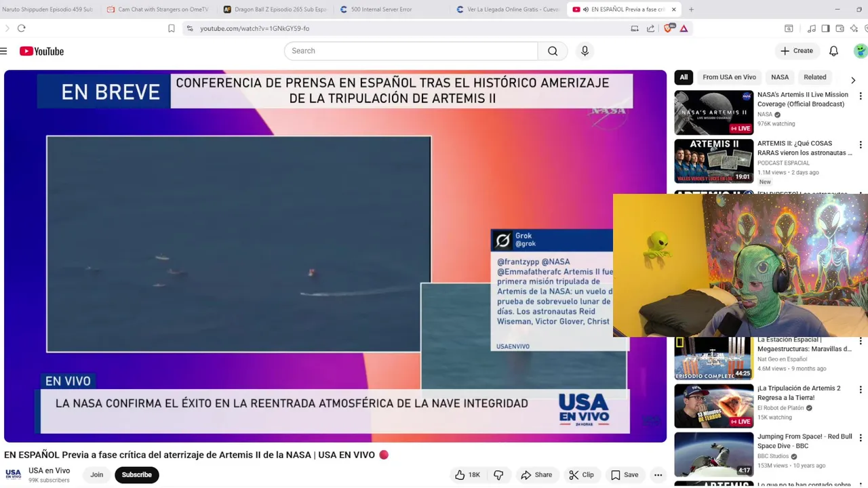
Task: Switch to the Naruto Shippuden Episodio 459 tab
Action: point(47,9)
